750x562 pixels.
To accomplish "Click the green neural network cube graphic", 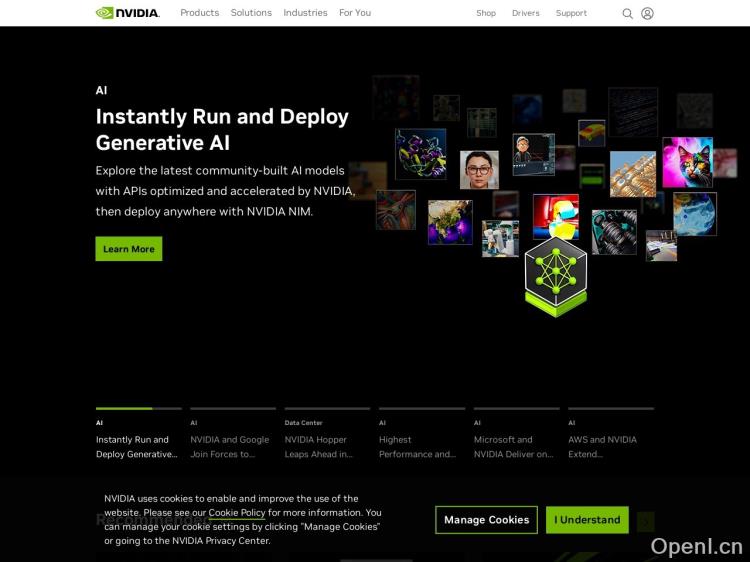I will tap(555, 277).
